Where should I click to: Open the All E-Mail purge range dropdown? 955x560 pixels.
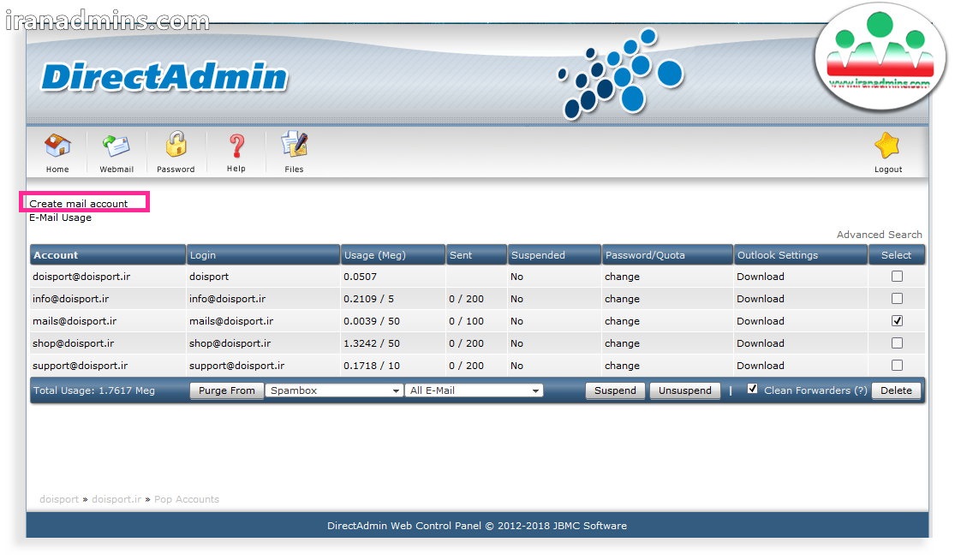click(474, 390)
